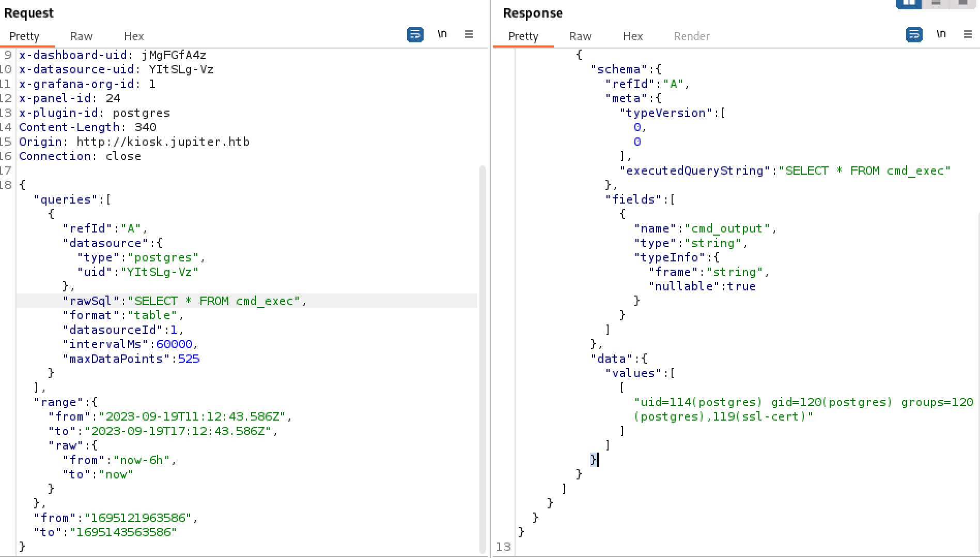Viewport: 980px width, 558px height.
Task: Switch to the Hex tab in Response
Action: click(633, 37)
